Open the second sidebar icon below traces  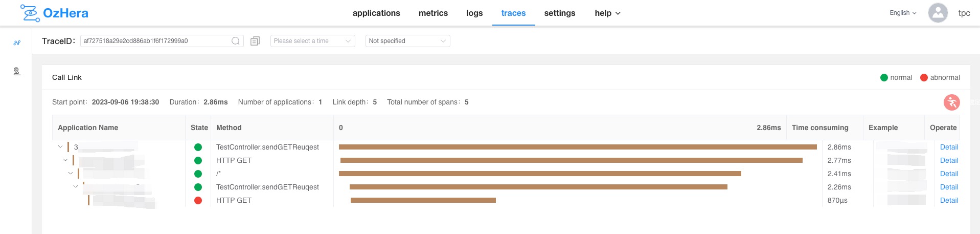click(x=17, y=72)
